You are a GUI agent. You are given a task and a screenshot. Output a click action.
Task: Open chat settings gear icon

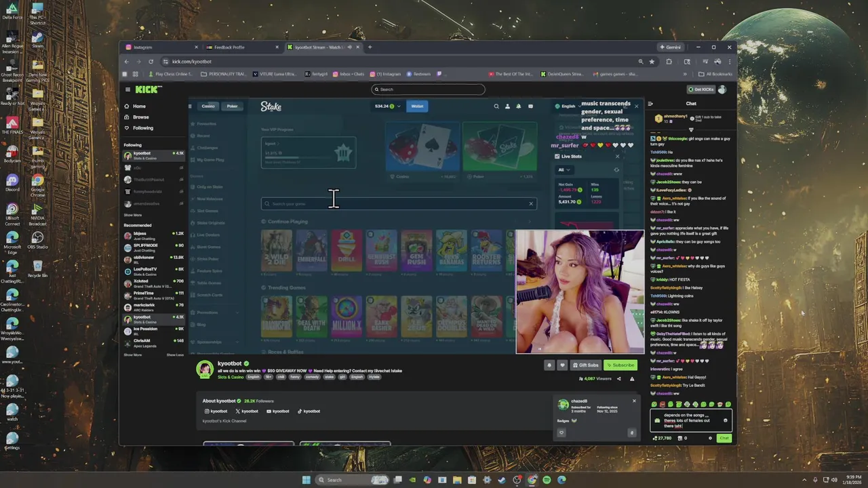click(x=710, y=438)
